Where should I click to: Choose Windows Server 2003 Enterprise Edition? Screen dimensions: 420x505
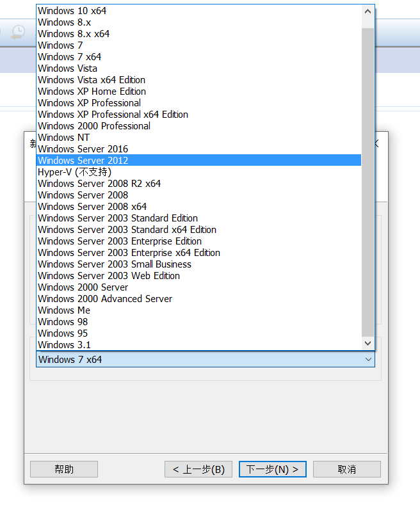click(x=198, y=241)
